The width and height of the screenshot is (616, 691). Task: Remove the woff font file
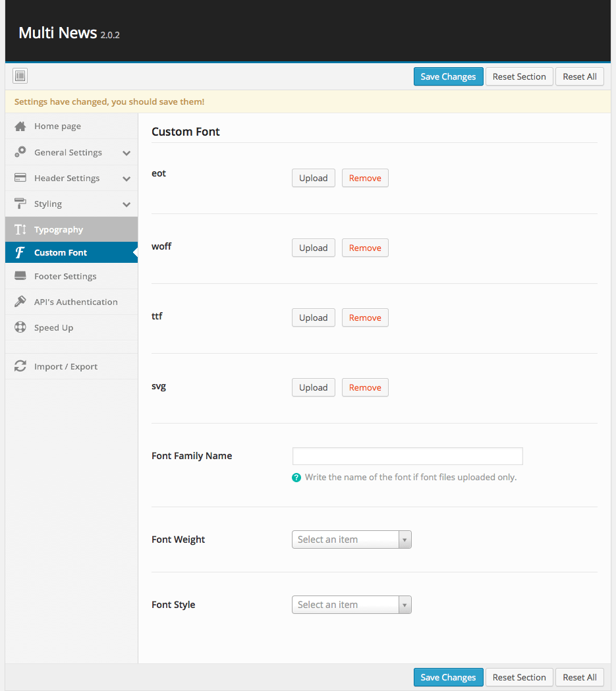365,248
